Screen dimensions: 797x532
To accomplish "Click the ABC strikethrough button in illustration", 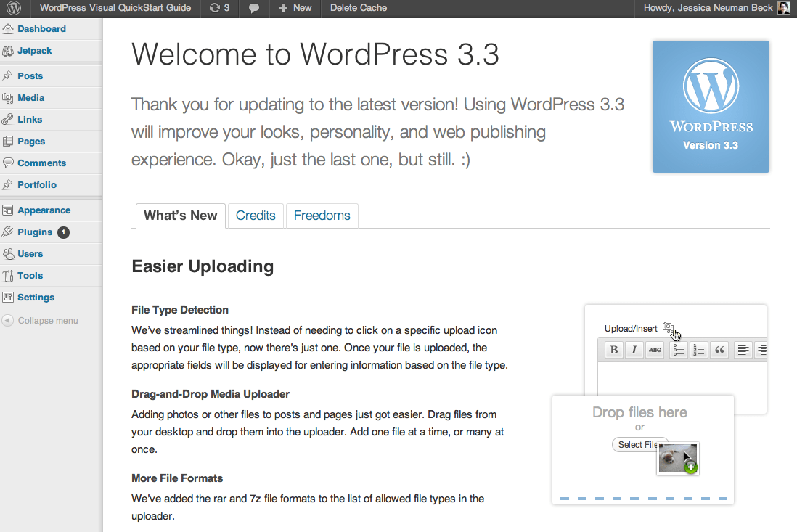I will tap(655, 350).
